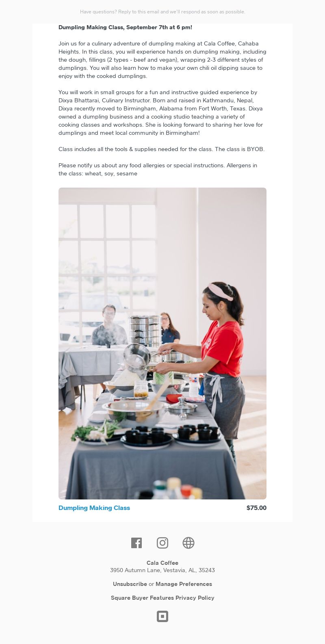Click the 'Class includes all the tools' line
Viewport: 325px width, 644px height.
tap(161, 149)
